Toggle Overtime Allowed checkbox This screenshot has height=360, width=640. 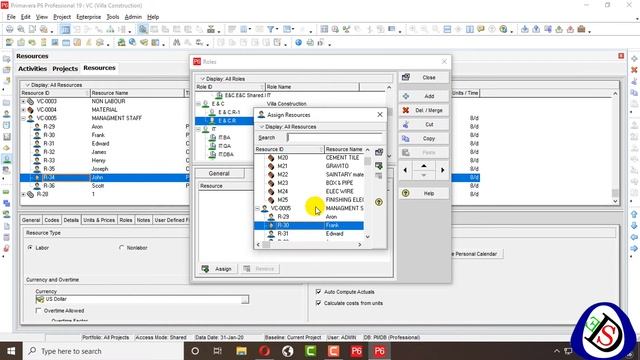click(x=38, y=311)
